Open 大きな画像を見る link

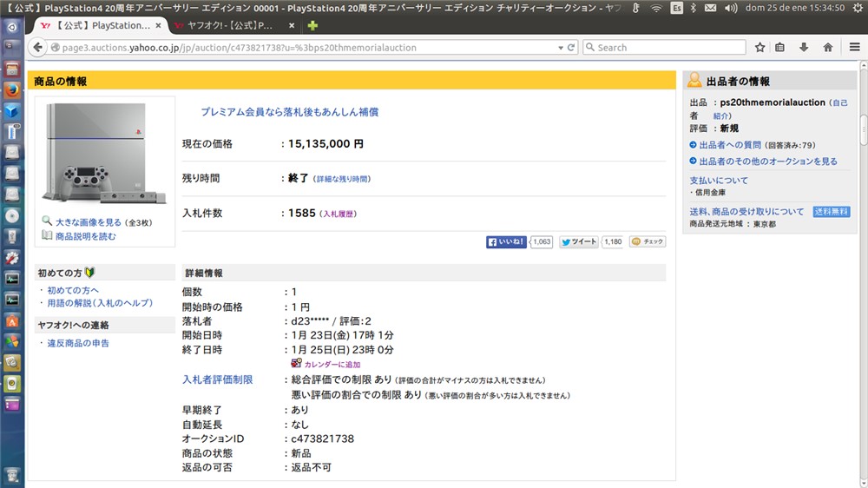tap(88, 222)
